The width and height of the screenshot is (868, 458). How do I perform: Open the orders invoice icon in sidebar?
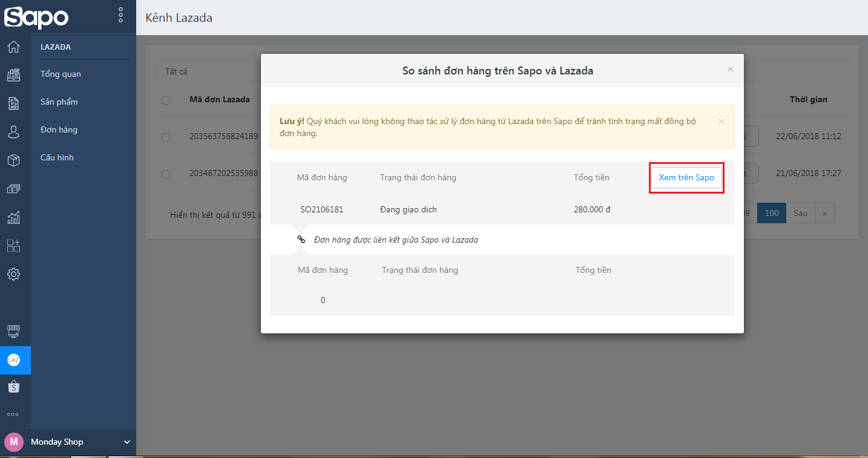(x=13, y=103)
